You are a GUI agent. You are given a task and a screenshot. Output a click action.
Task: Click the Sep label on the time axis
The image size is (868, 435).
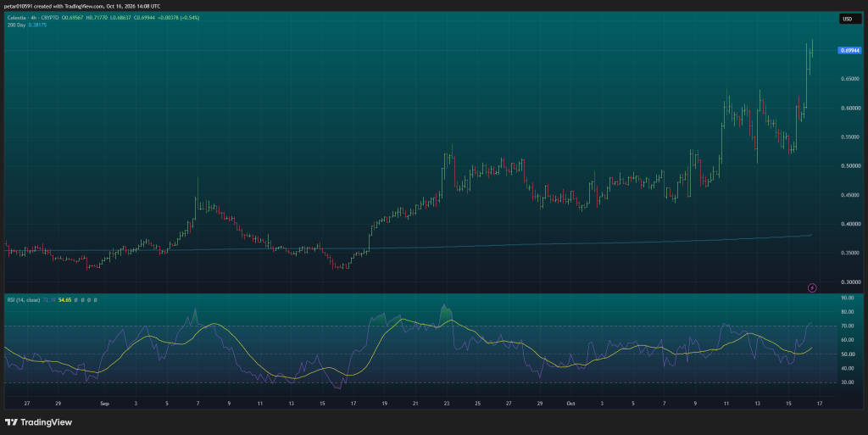[104, 404]
